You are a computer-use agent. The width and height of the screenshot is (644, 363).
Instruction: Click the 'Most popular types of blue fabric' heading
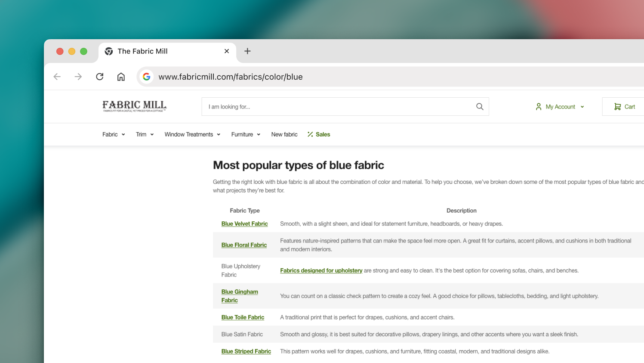click(x=299, y=165)
